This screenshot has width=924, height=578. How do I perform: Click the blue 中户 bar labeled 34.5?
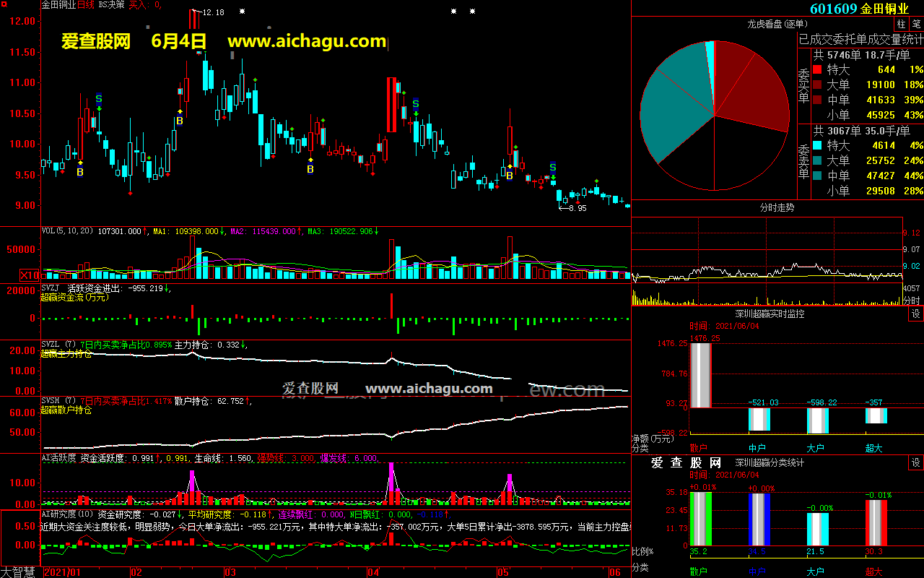[x=759, y=520]
